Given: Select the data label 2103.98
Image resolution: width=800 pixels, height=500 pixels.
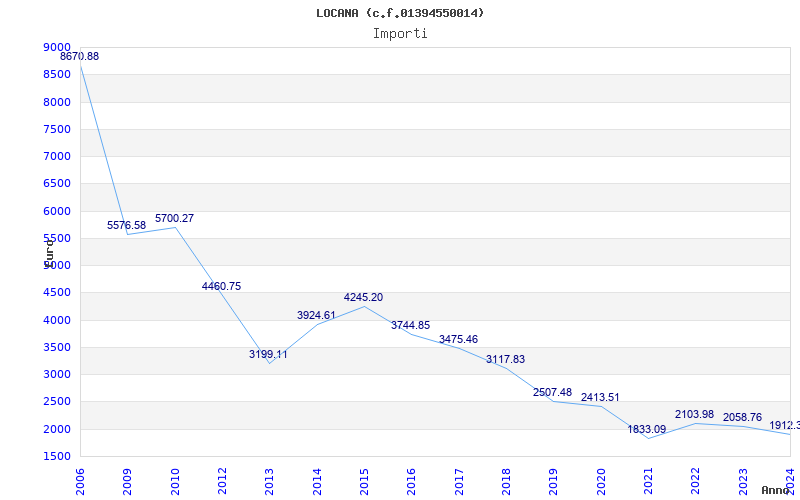Looking at the screenshot, I should (694, 414).
